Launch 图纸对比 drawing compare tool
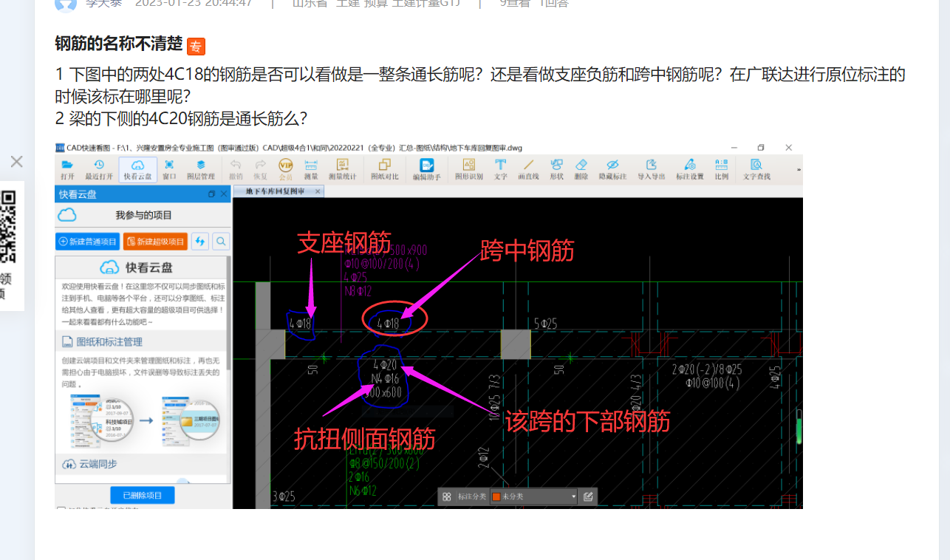 point(384,169)
